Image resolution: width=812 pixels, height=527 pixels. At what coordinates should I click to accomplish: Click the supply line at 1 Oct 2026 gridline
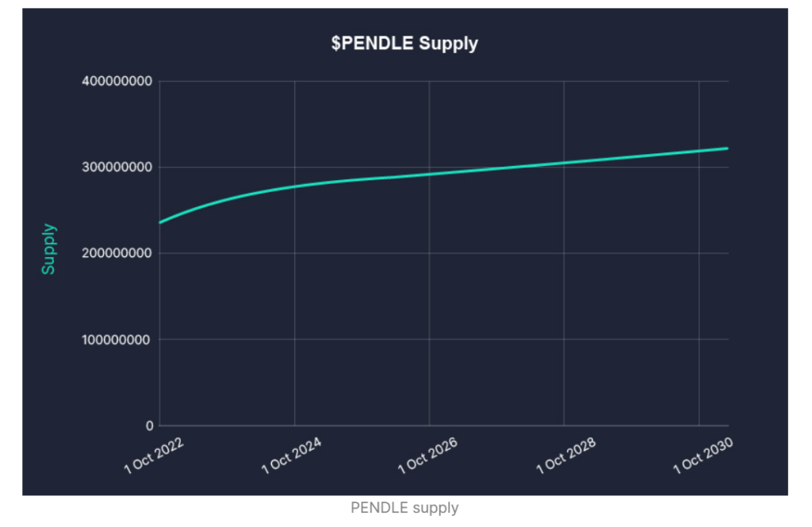429,174
